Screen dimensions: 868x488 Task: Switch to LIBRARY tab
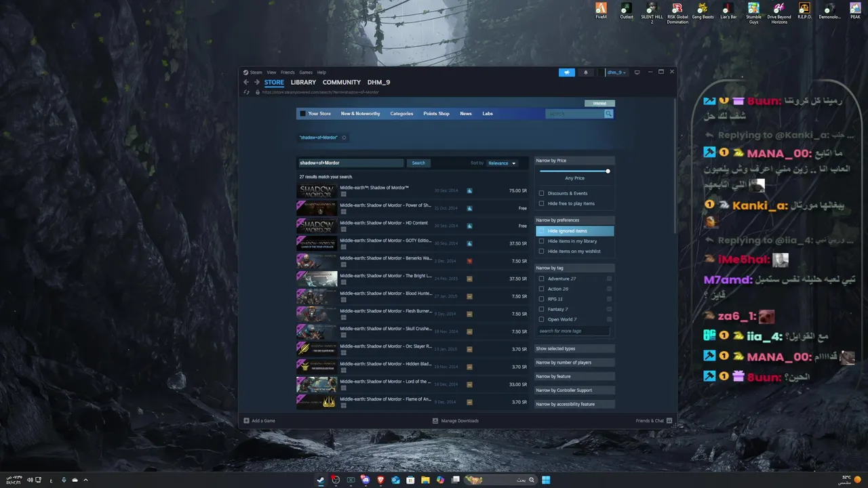pyautogui.click(x=303, y=82)
